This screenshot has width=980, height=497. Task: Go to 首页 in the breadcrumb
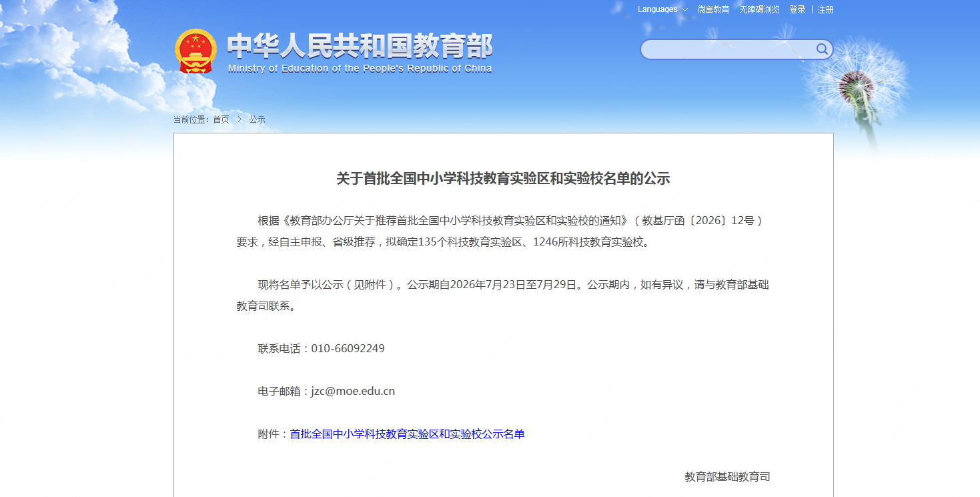pos(221,119)
